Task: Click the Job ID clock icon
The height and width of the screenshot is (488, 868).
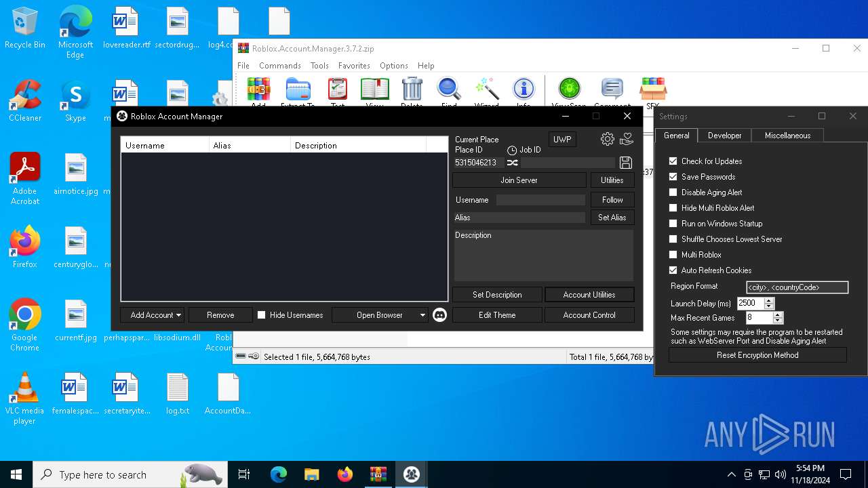Action: tap(512, 150)
